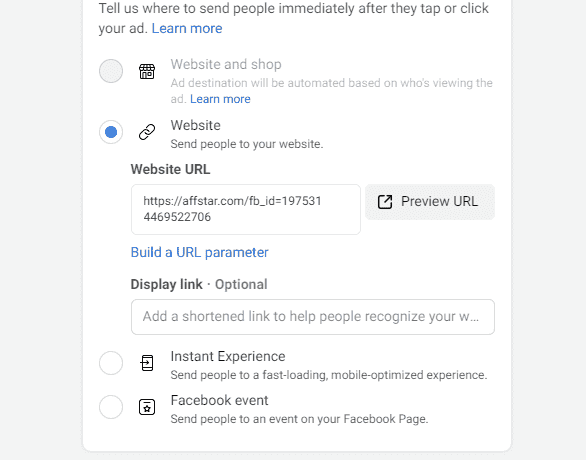
Task: Click the Facebook event star icon
Action: click(147, 407)
